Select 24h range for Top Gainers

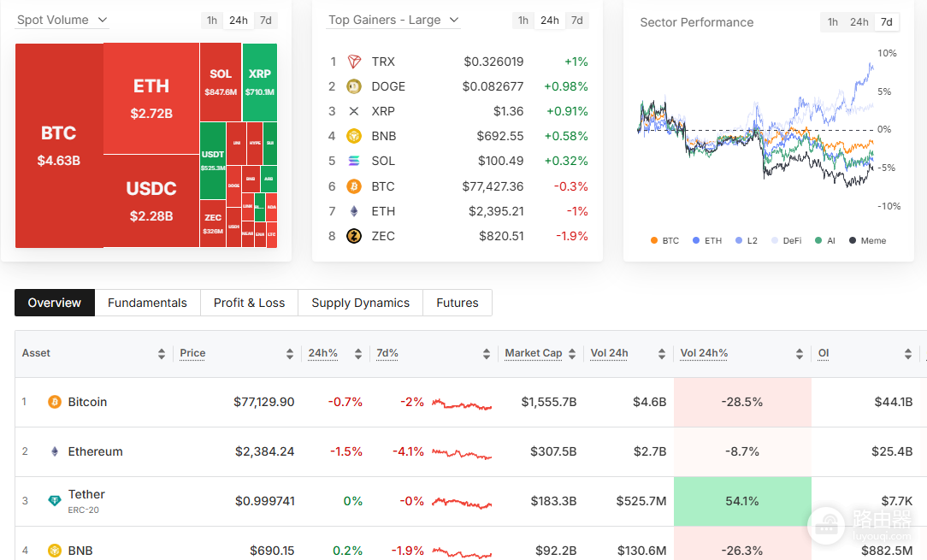tap(549, 21)
